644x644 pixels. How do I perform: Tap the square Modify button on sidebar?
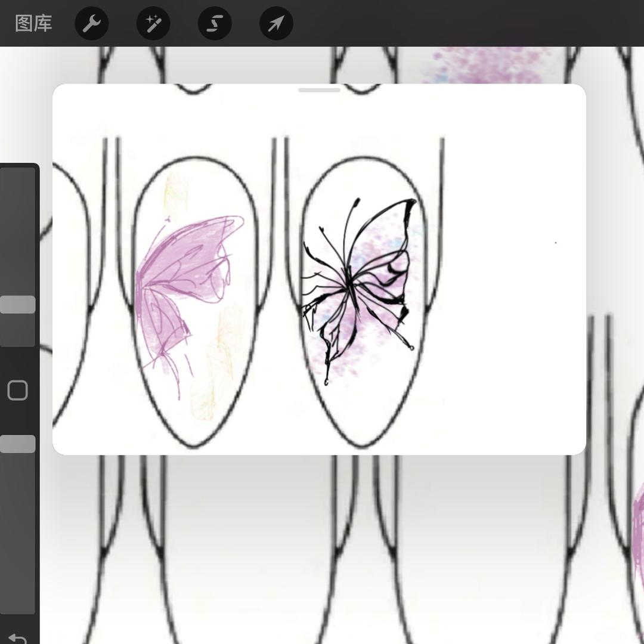click(18, 391)
